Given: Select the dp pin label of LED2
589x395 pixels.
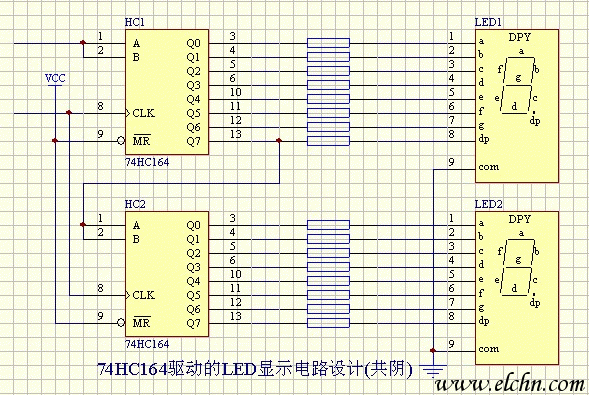Looking at the screenshot, I should tap(484, 321).
